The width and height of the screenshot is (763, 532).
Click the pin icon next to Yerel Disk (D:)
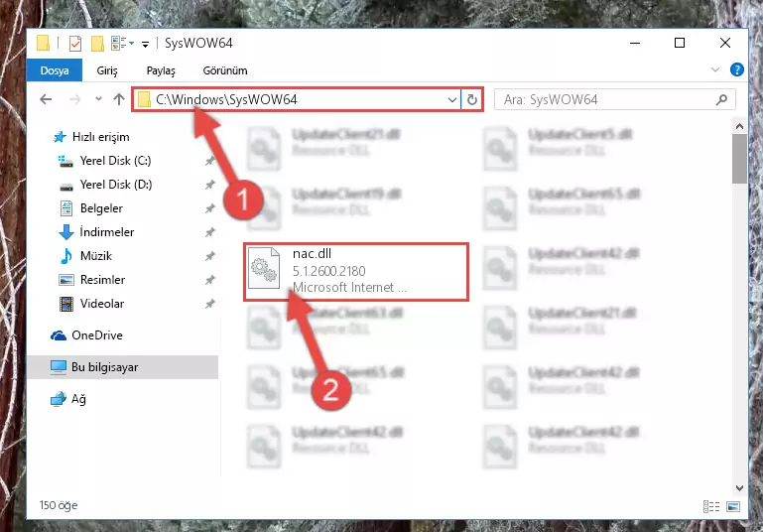tap(209, 185)
